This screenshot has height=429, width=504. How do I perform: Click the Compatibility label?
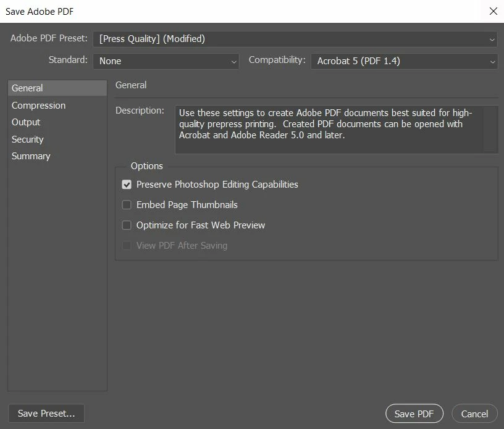[277, 60]
